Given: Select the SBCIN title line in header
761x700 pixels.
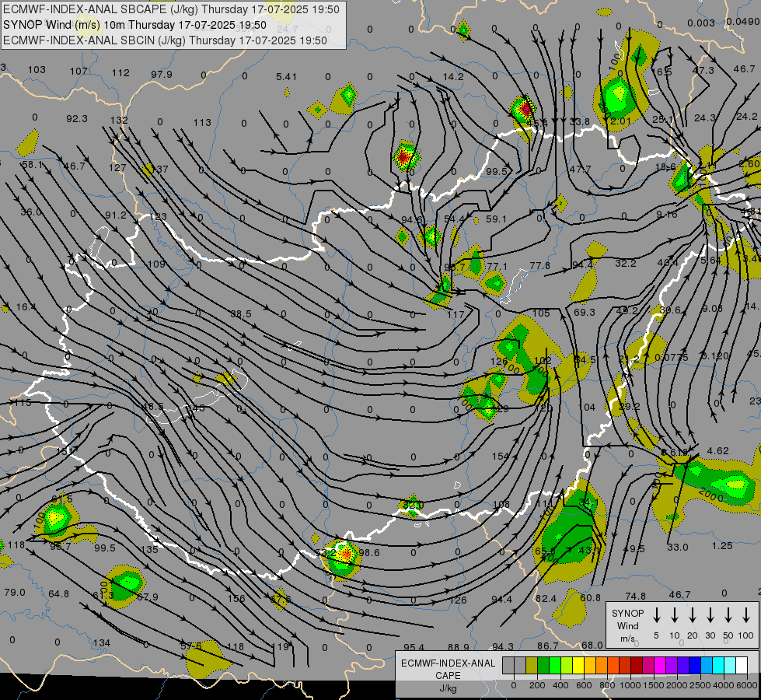Looking at the screenshot, I should (165, 40).
